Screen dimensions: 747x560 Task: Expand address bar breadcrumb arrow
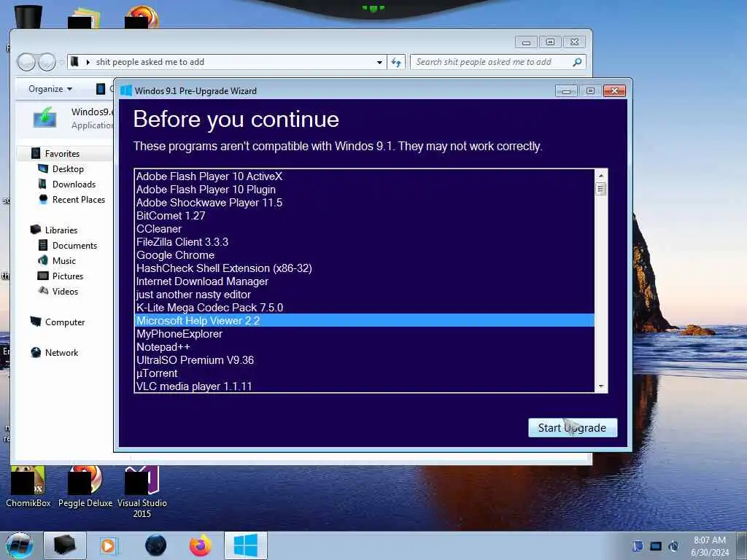point(88,62)
